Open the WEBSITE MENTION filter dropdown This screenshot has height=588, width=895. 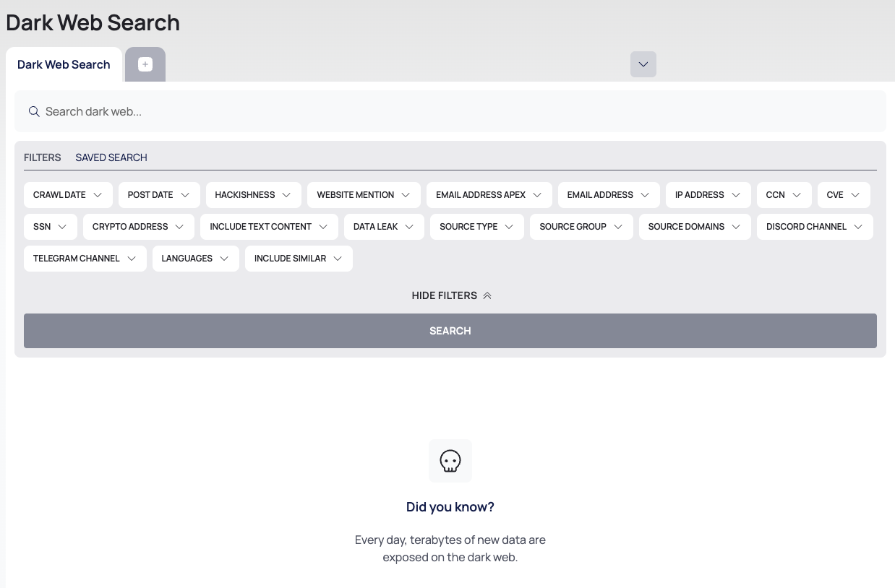[x=364, y=195]
